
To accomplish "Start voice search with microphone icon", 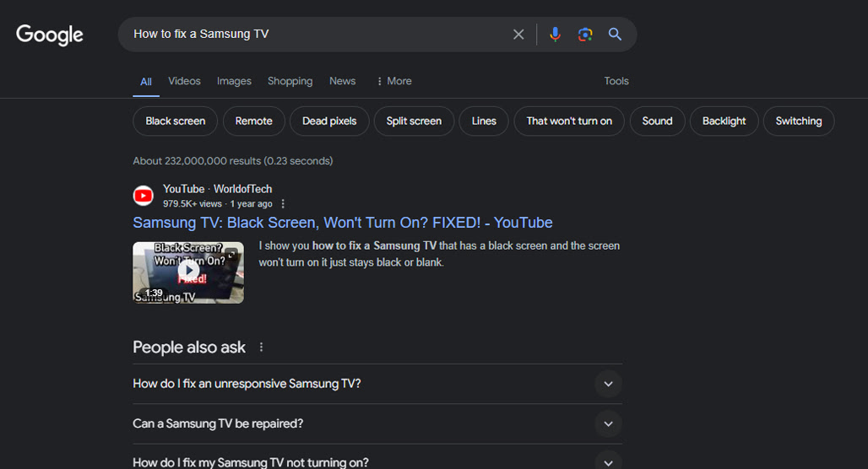I will coord(555,35).
